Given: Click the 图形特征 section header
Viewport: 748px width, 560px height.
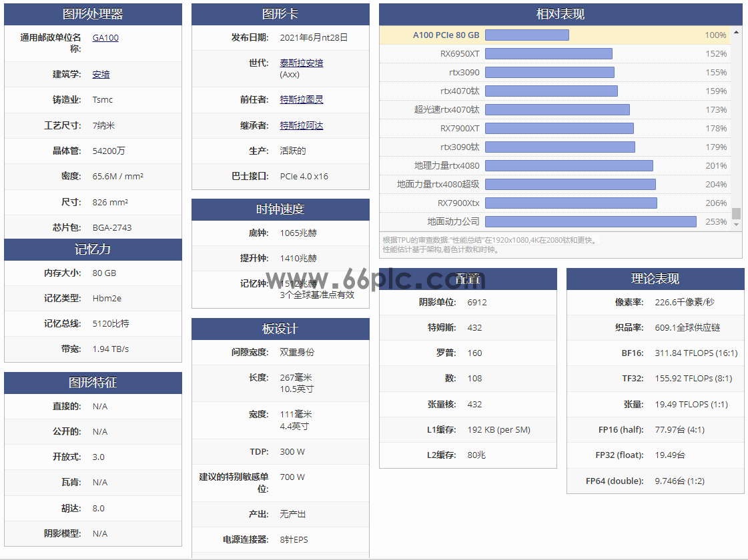Looking at the screenshot, I should point(93,383).
